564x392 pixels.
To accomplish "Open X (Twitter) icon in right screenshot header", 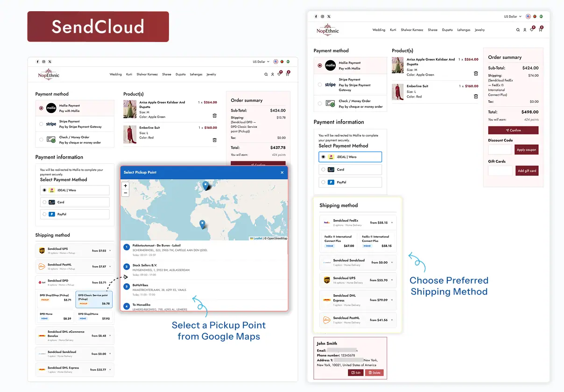I will pyautogui.click(x=329, y=16).
